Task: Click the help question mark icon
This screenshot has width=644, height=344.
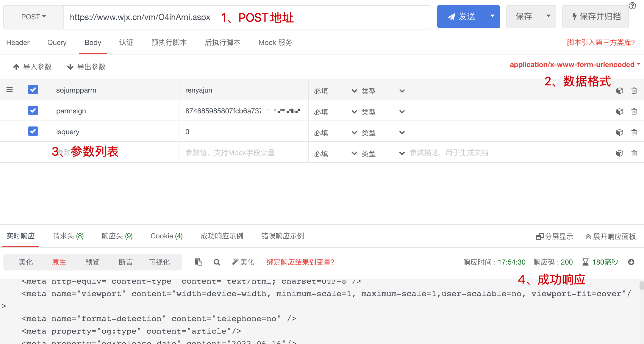Action: pos(632,6)
